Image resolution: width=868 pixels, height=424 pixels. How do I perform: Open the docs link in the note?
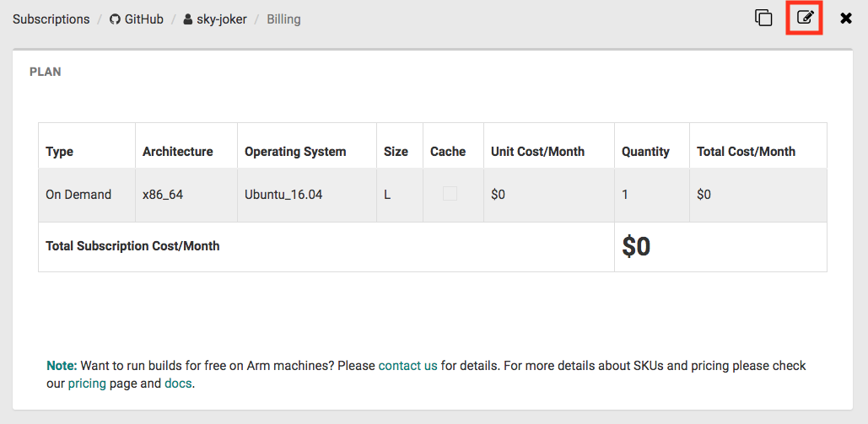coord(178,384)
